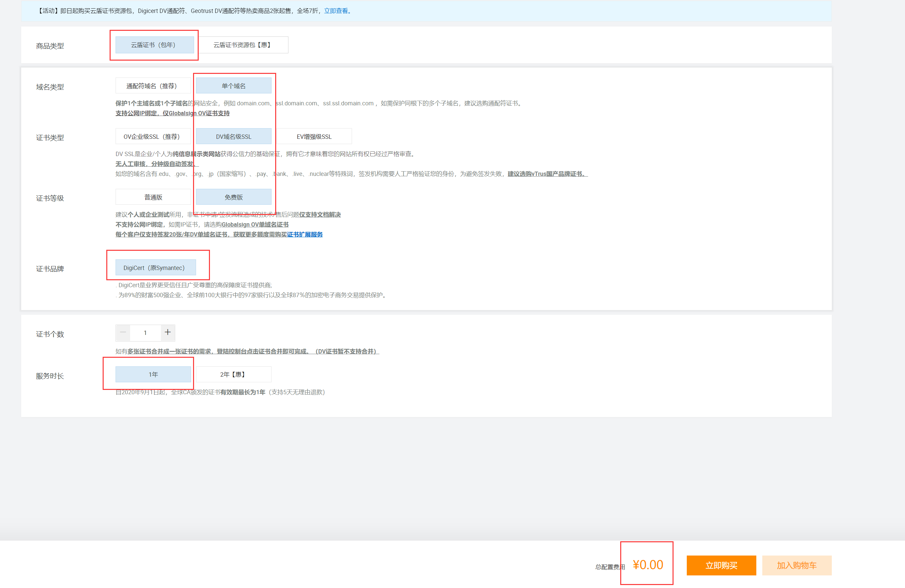This screenshot has height=588, width=905.
Task: Choose 单个域名 domain type
Action: click(x=233, y=86)
